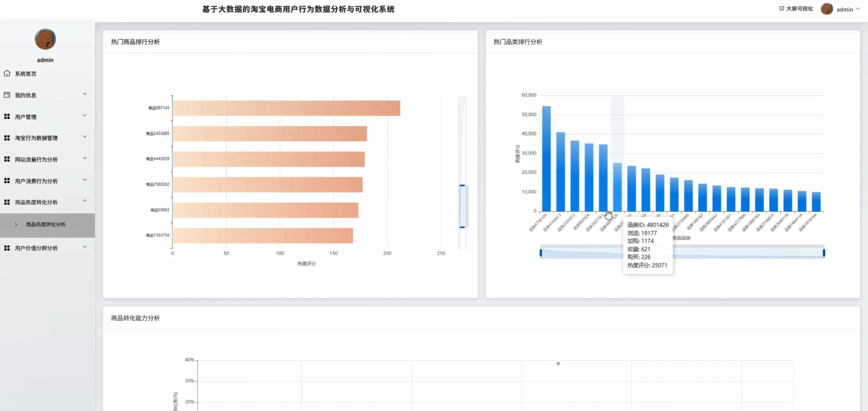Screen dimensions: 868x411
Task: Click the 浏览: 19177 tooltip line
Action: pyautogui.click(x=641, y=233)
